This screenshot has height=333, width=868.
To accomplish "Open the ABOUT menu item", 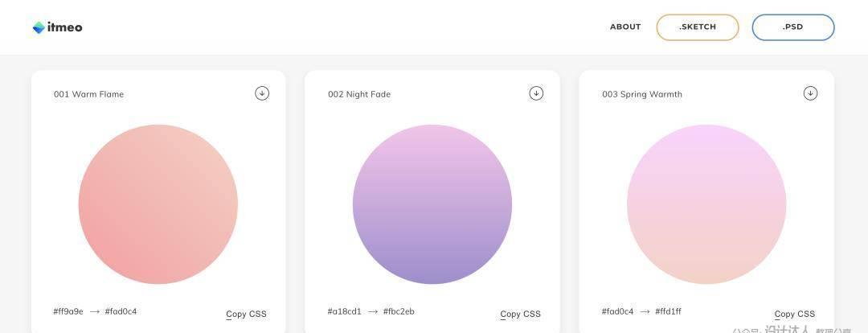I will pos(625,27).
